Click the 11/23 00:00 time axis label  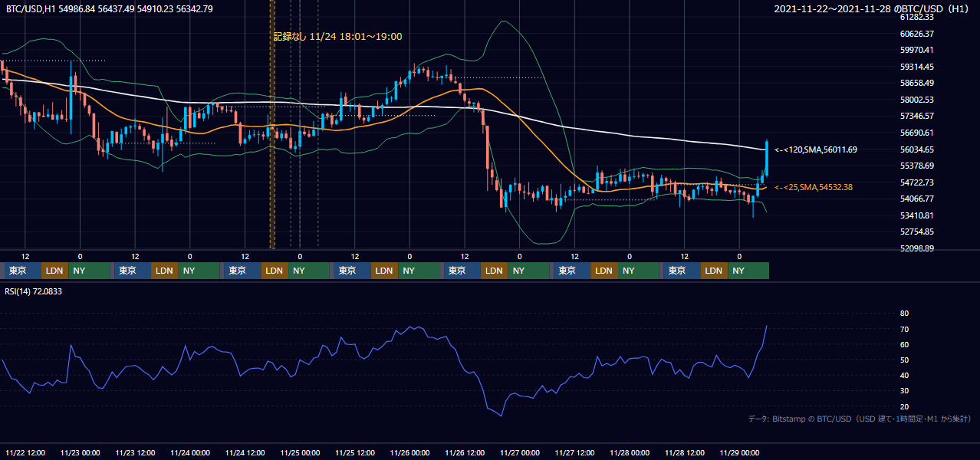pos(81,452)
